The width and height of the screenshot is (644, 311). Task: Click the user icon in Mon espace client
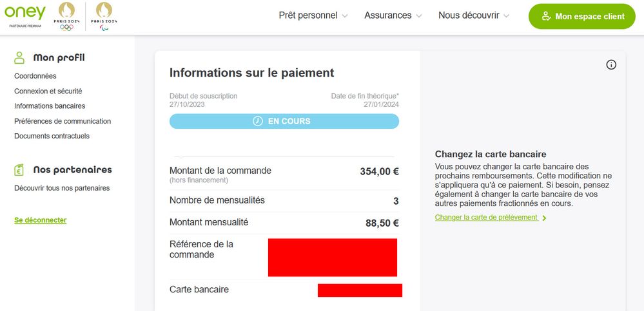coord(545,16)
